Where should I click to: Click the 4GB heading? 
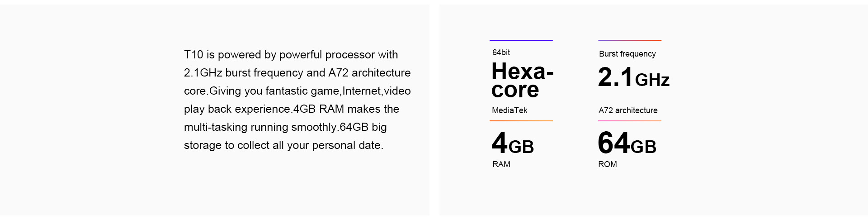(x=513, y=143)
